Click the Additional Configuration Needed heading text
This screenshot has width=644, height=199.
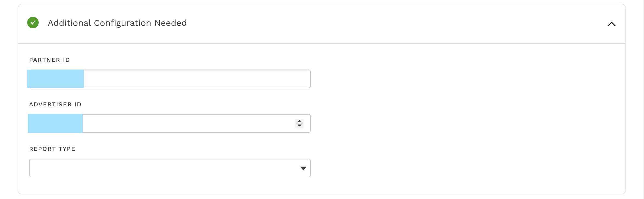[x=117, y=23]
